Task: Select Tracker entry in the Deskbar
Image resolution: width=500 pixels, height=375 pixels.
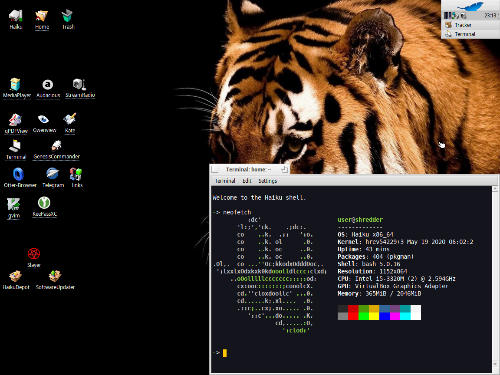Action: (x=470, y=25)
